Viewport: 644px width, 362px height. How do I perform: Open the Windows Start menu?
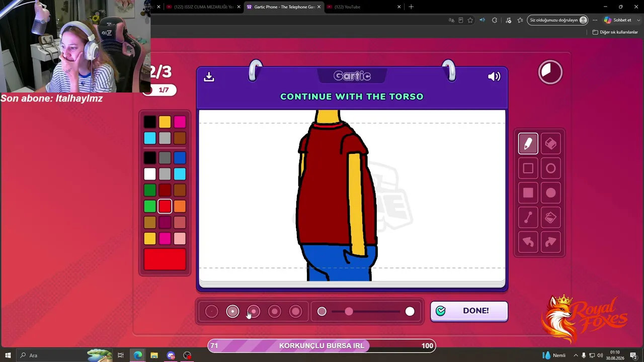(9, 355)
